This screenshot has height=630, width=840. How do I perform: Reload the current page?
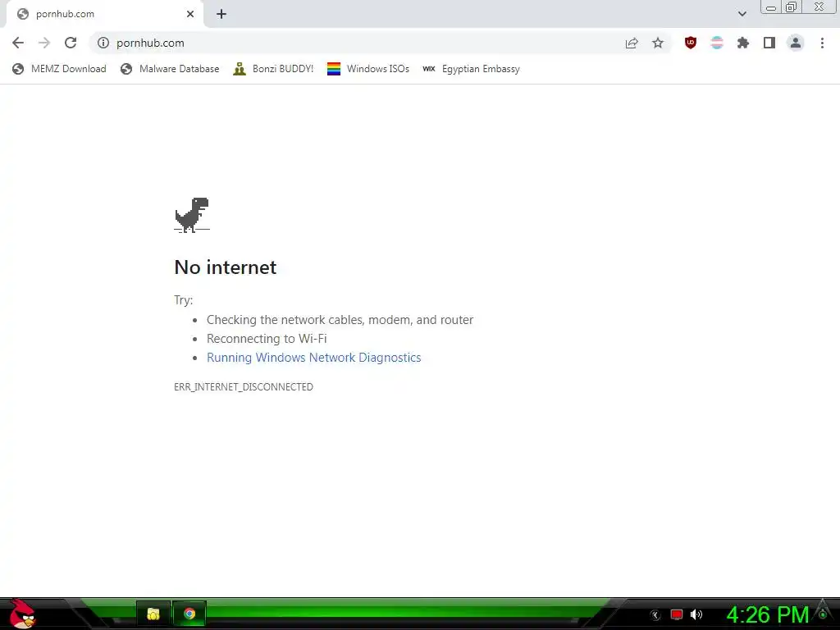pos(71,43)
